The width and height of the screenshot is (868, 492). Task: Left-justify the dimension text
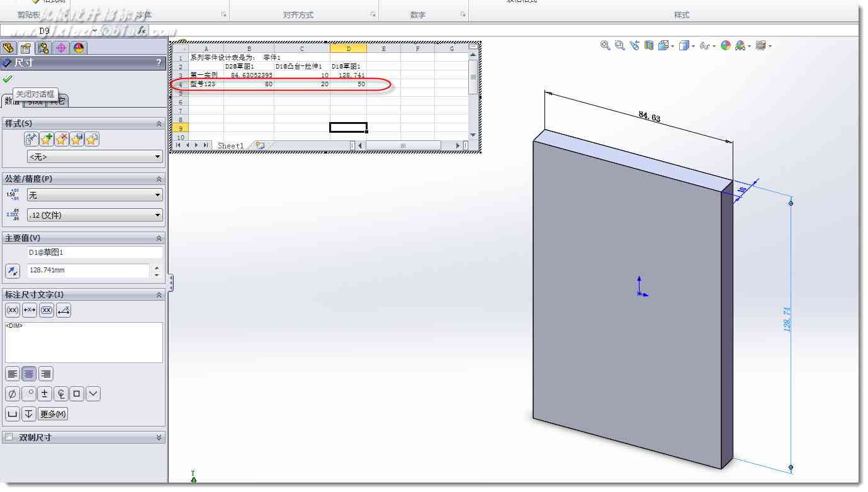pos(13,374)
